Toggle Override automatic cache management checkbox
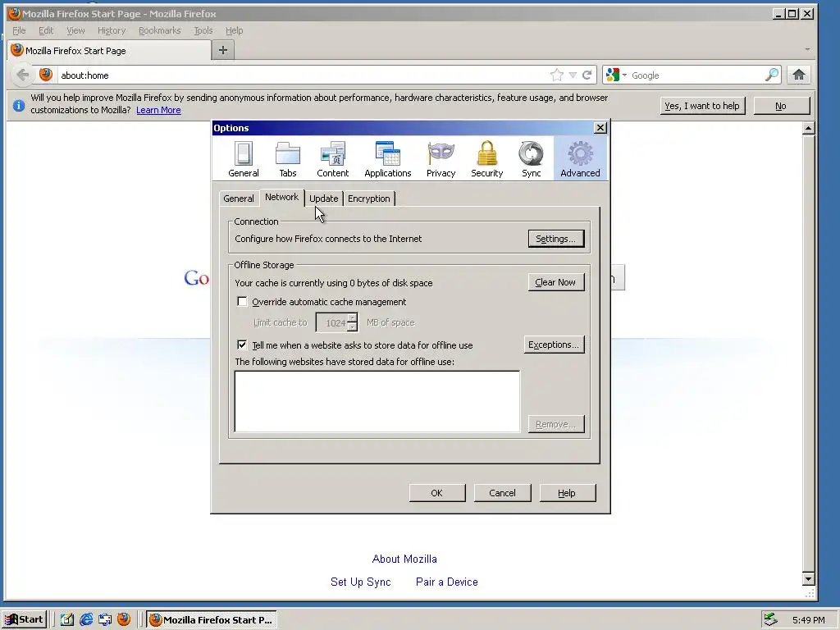Image resolution: width=840 pixels, height=630 pixels. pos(242,302)
